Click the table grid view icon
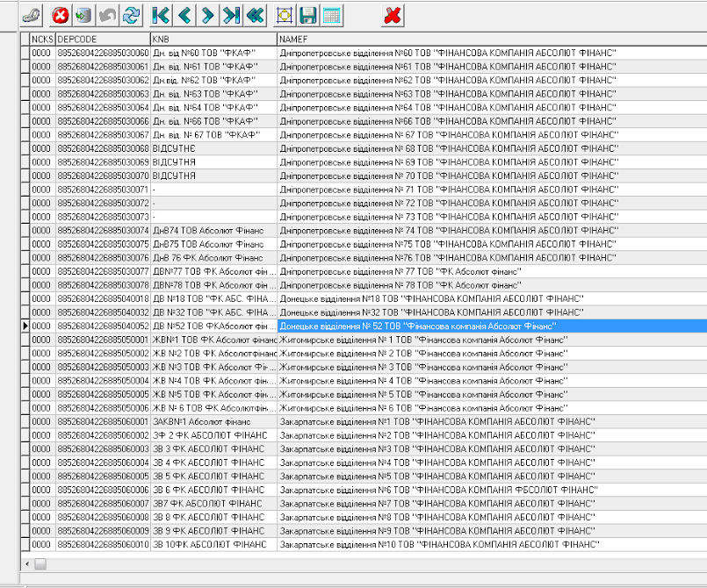 332,16
